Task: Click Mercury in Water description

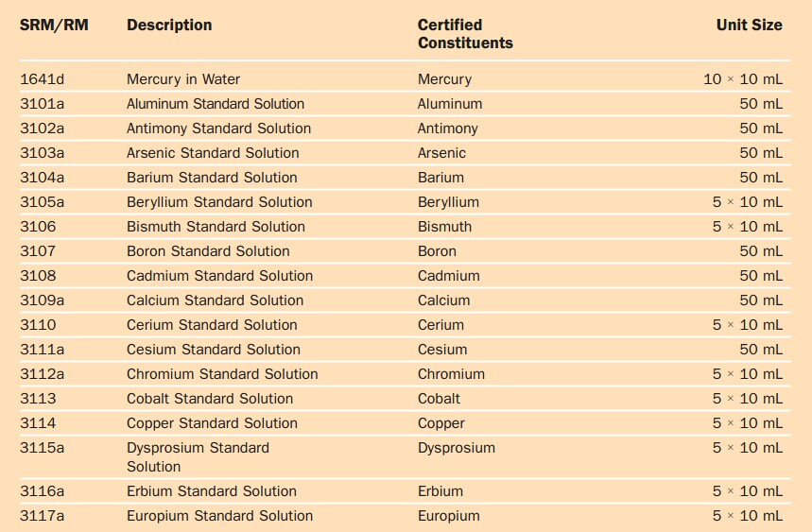Action: 183,79
